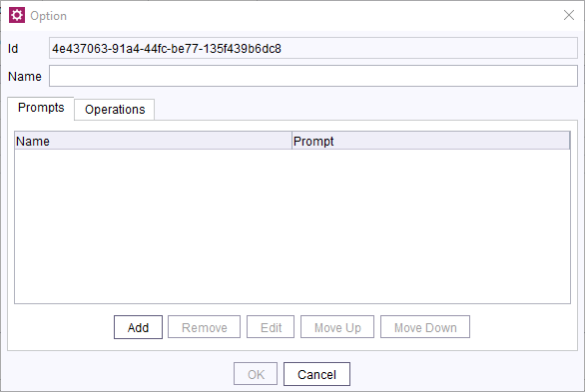The height and width of the screenshot is (392, 585).
Task: Click the Name label beside the input field
Action: click(x=25, y=77)
